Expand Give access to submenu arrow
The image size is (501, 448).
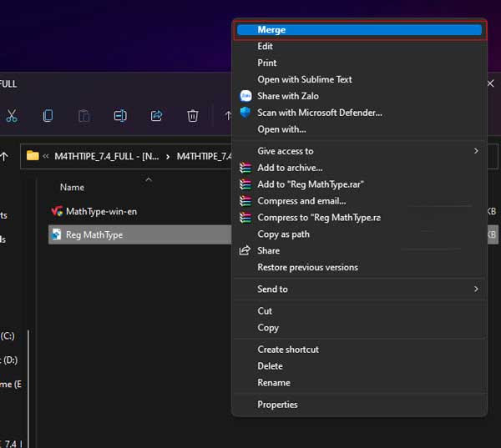click(x=476, y=151)
